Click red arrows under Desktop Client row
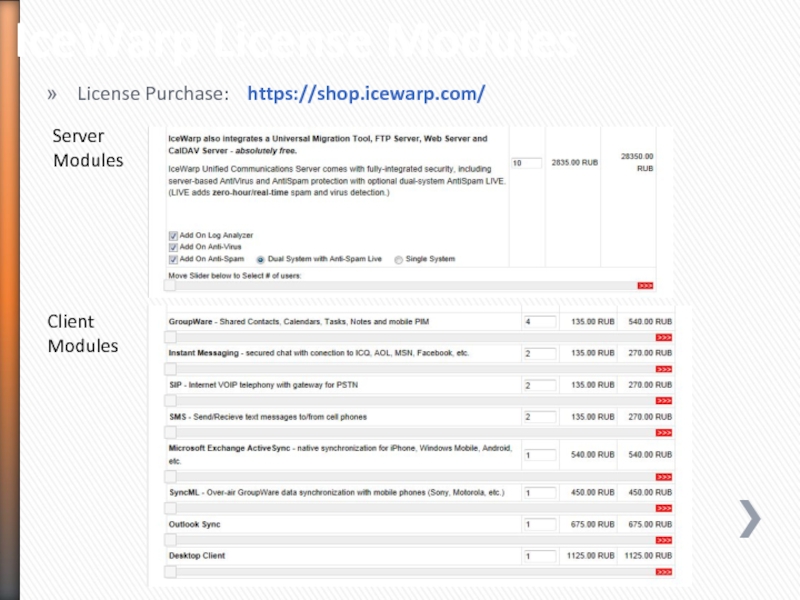The height and width of the screenshot is (600, 800). point(664,572)
